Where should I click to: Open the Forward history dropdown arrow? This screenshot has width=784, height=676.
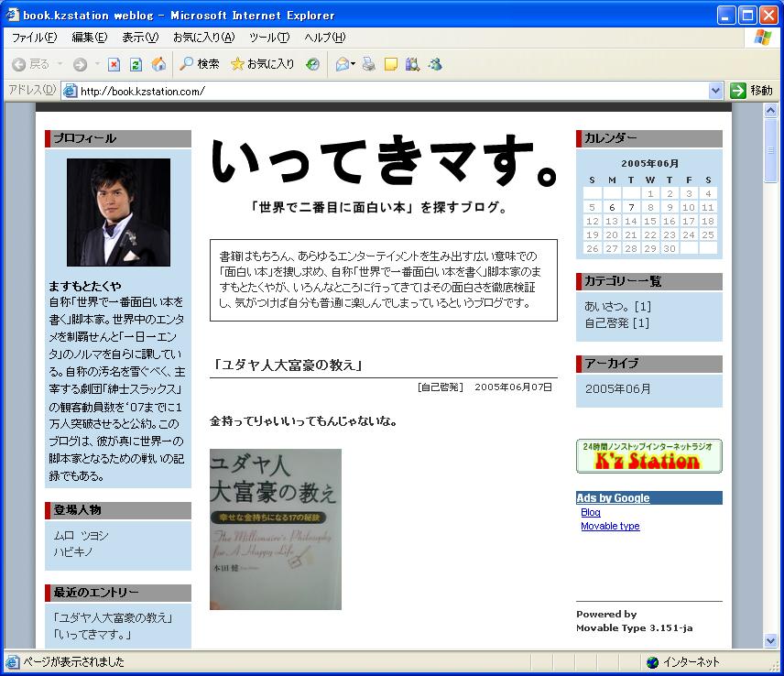pyautogui.click(x=97, y=64)
